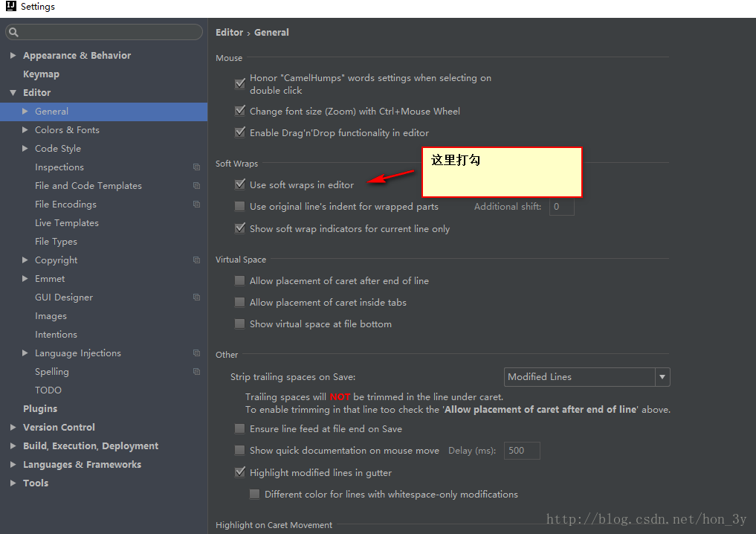The image size is (756, 534).
Task: Allow placement of caret inside tabs
Action: pos(239,303)
